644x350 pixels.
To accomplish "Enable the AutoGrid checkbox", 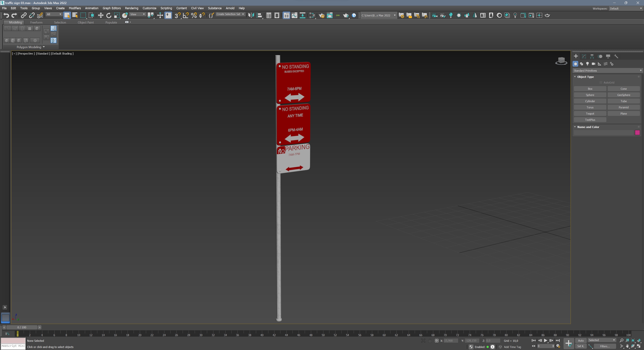I will tap(601, 83).
